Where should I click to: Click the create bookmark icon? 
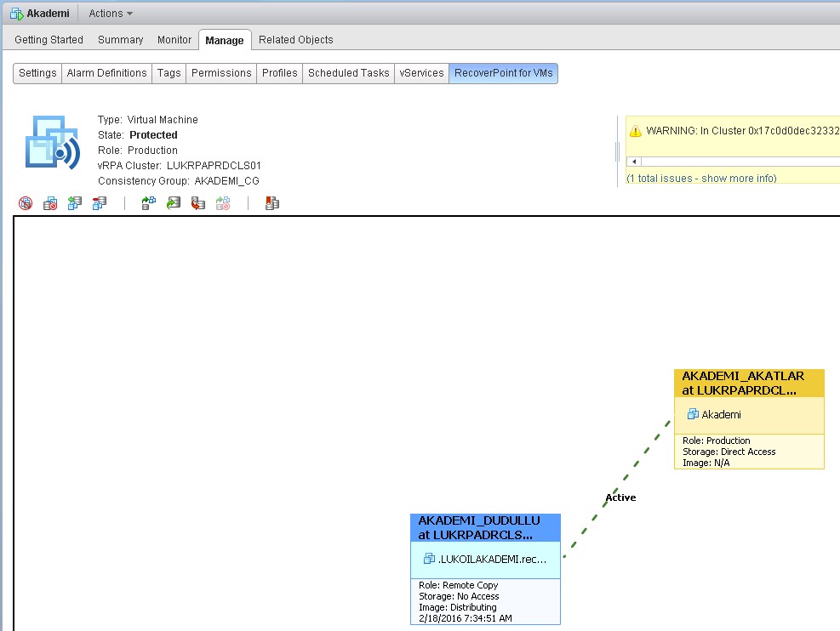click(x=272, y=203)
